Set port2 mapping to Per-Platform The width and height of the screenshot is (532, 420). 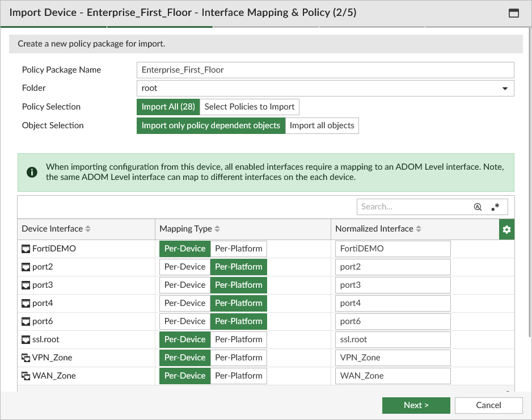pos(239,267)
